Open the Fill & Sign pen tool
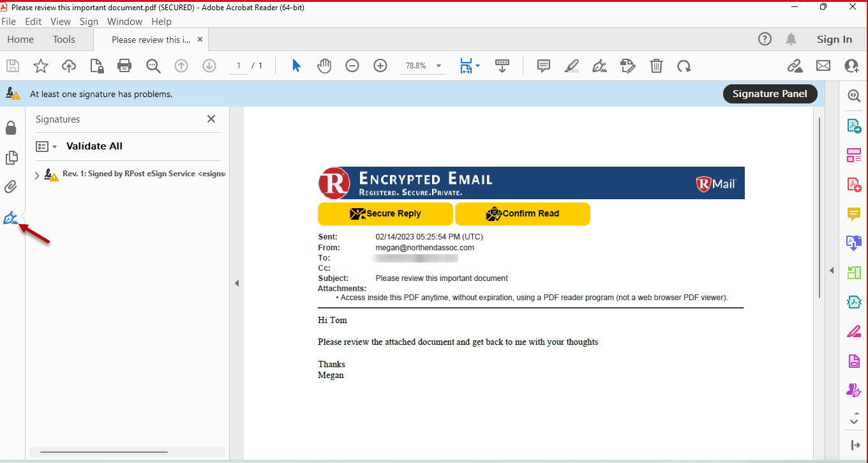 tap(599, 66)
